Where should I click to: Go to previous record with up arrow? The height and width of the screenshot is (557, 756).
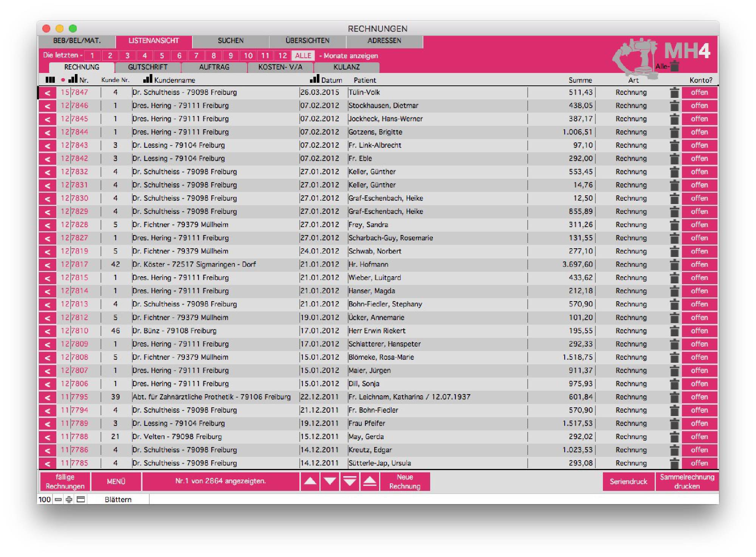coord(310,481)
